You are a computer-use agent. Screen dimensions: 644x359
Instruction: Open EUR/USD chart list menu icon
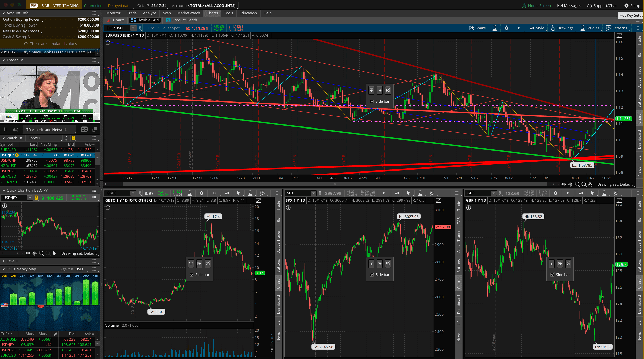pos(637,28)
